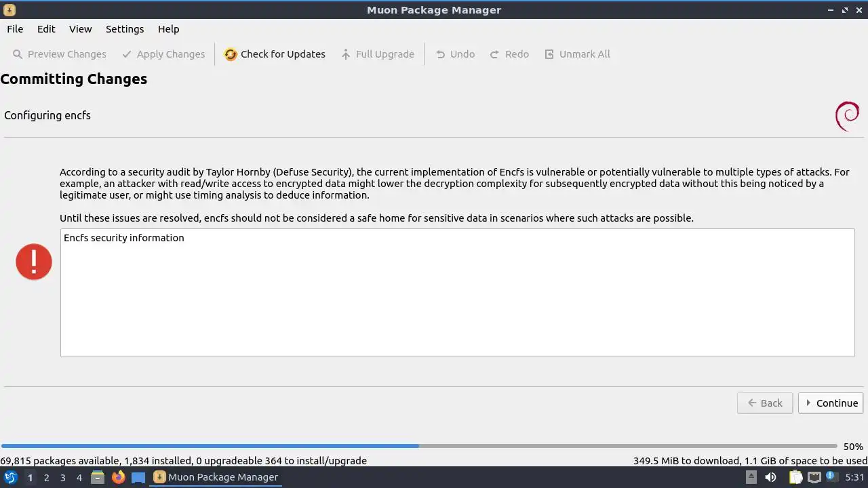
Task: Click the removable media tray icon
Action: [x=751, y=477]
